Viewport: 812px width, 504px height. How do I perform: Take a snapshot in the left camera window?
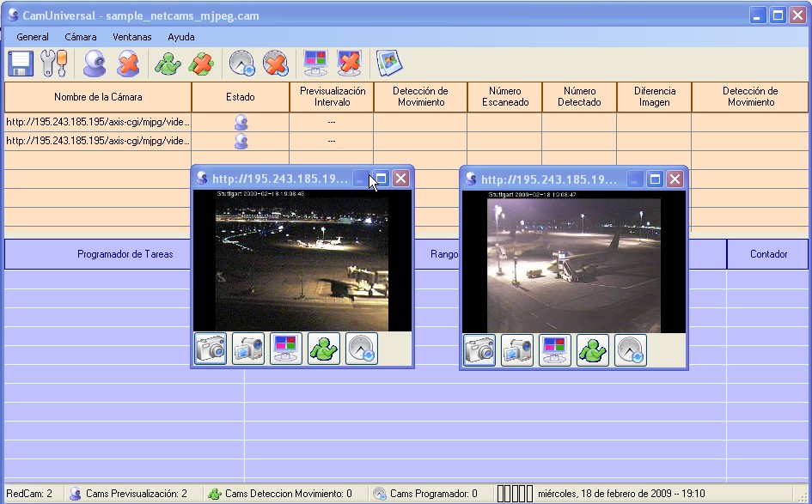pos(211,349)
